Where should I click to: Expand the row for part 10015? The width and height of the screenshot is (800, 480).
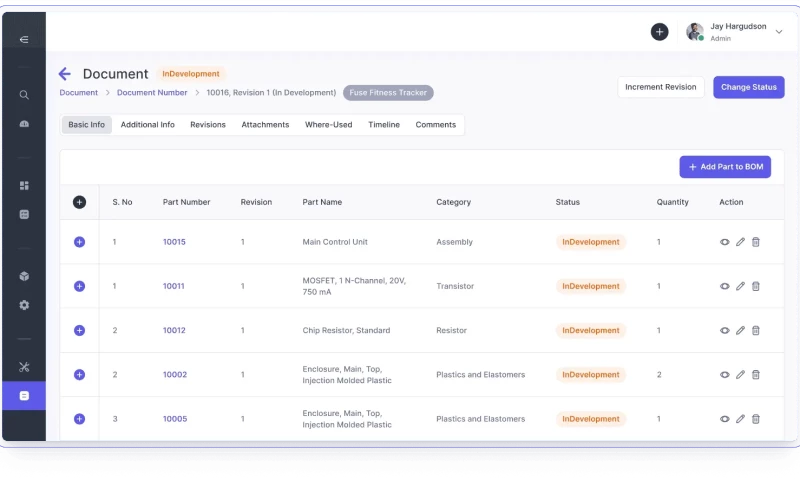coord(79,242)
